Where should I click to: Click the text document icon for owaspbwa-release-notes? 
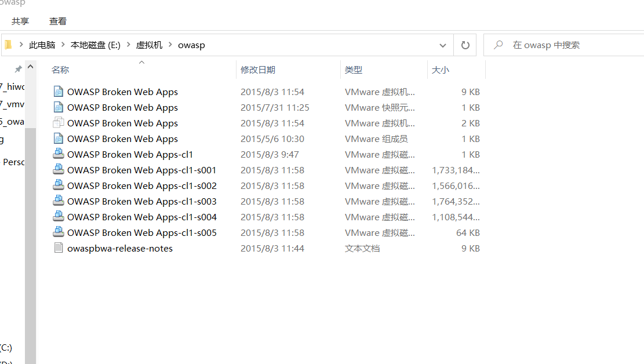[x=59, y=247]
